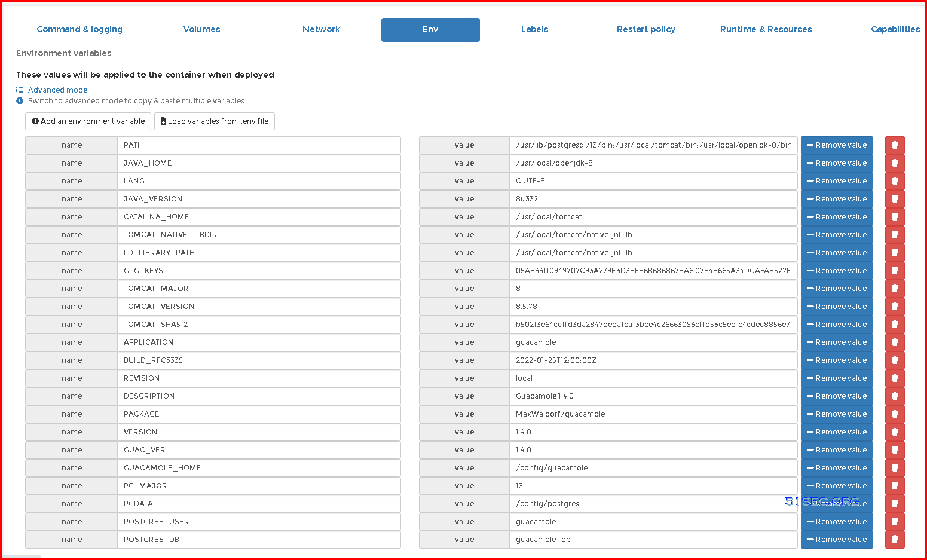The width and height of the screenshot is (927, 560).
Task: Click trash icon for POSTGRES_USER
Action: click(895, 522)
